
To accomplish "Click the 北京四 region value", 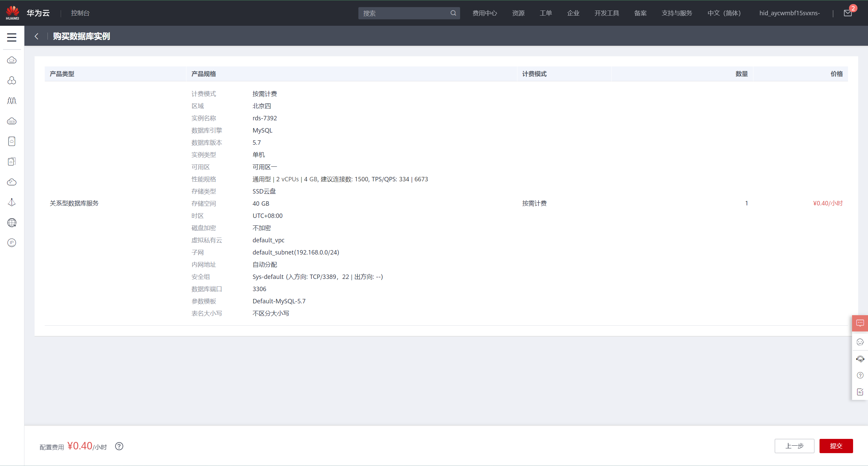I will 261,106.
